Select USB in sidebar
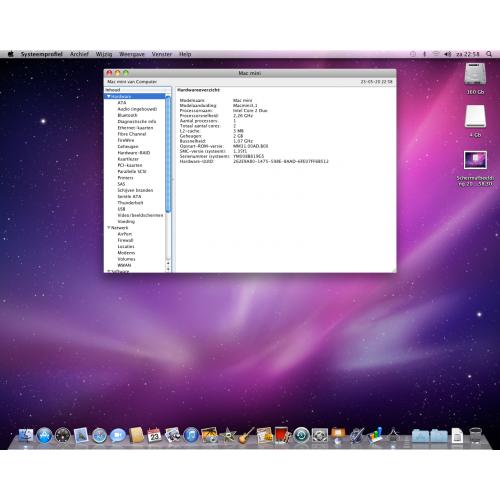The image size is (500, 500). 121,209
